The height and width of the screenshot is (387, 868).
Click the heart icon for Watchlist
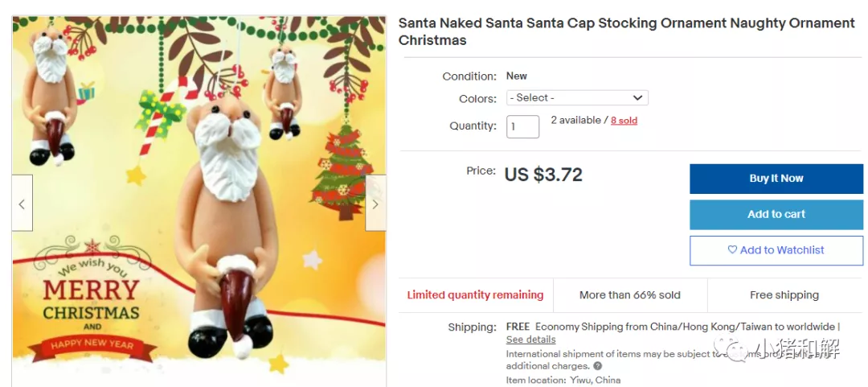point(732,250)
